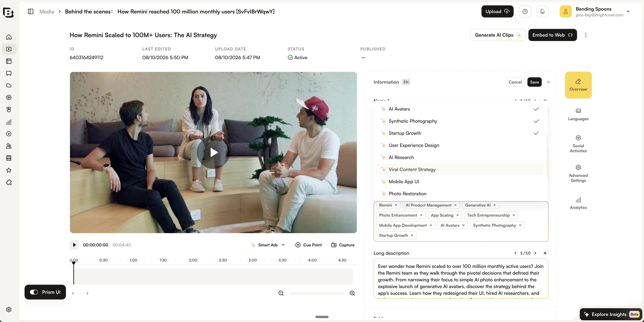Cancel the Information edits
644x322 pixels.
pyautogui.click(x=515, y=82)
